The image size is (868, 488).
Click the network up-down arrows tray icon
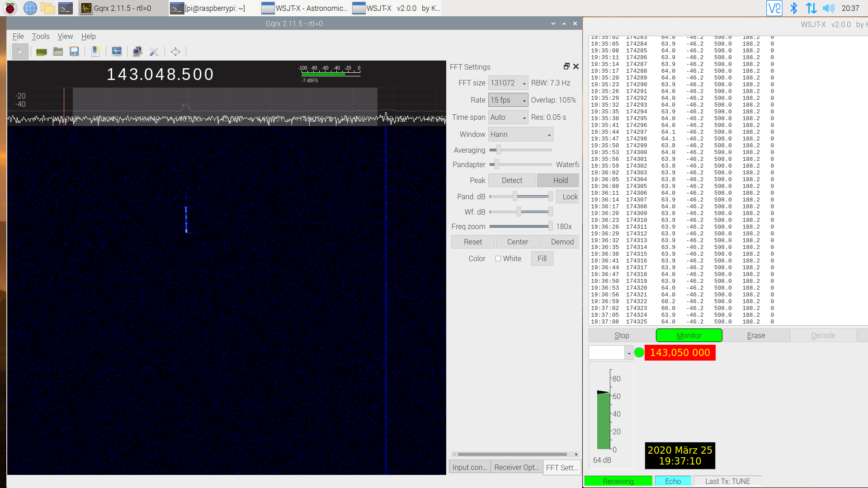(811, 8)
